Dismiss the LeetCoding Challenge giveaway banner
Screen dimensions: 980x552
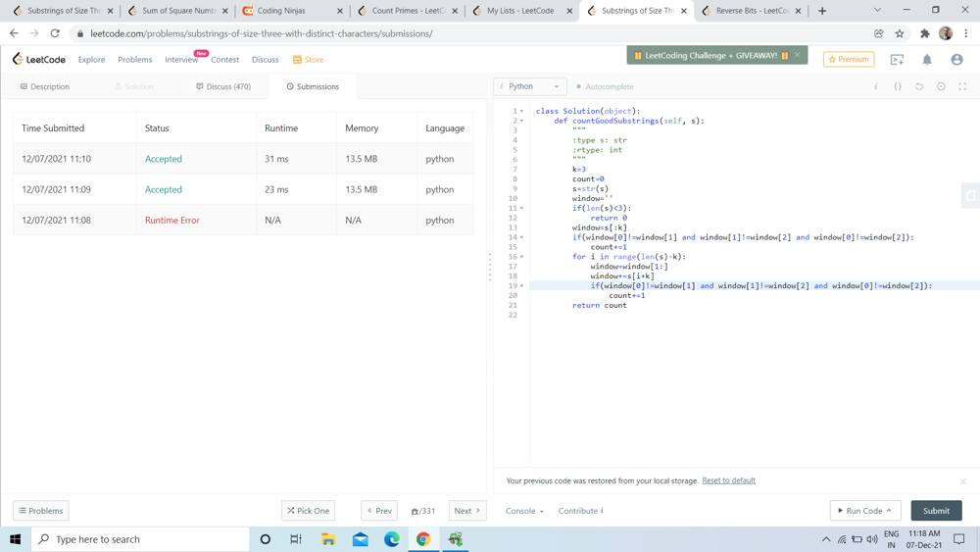point(798,55)
